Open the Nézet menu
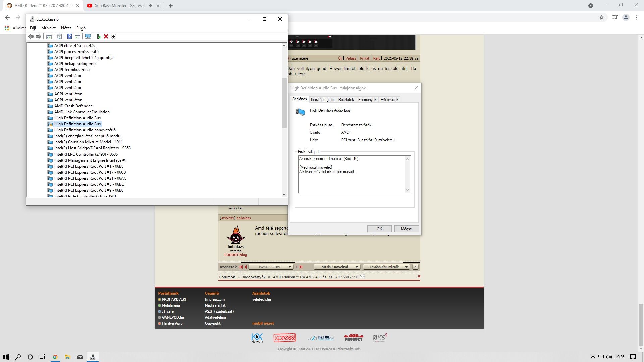Viewport: 644px width, 362px height. click(x=66, y=28)
